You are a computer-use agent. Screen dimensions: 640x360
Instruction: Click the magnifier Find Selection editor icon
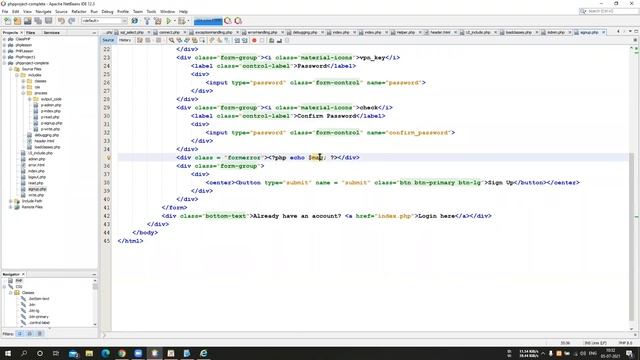(x=171, y=40)
